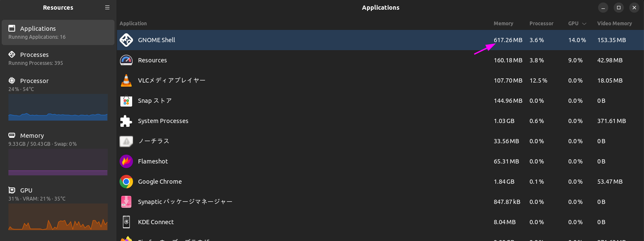Screen dimensions: 644x241
Task: Click the Synaptic package manager icon
Action: 126,202
